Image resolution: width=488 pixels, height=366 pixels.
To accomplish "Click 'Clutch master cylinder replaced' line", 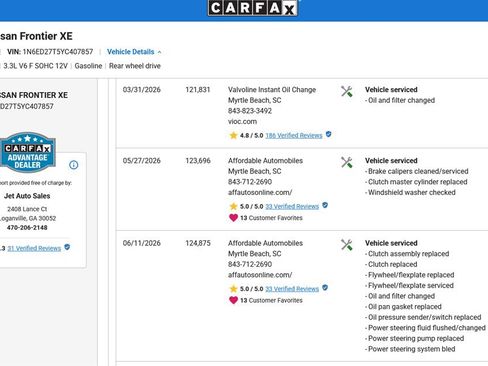I will [416, 182].
